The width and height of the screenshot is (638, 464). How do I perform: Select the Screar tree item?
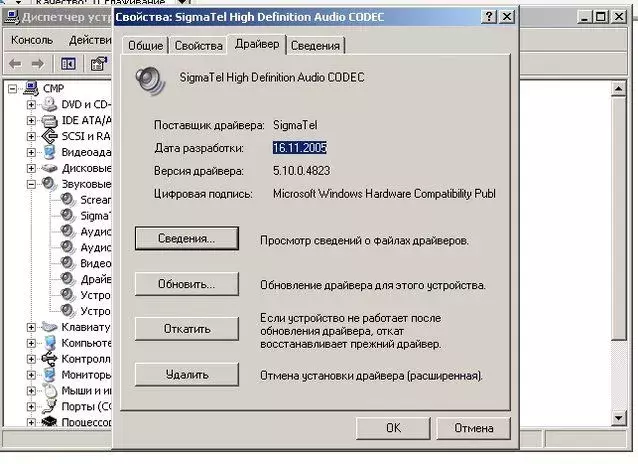click(x=95, y=200)
